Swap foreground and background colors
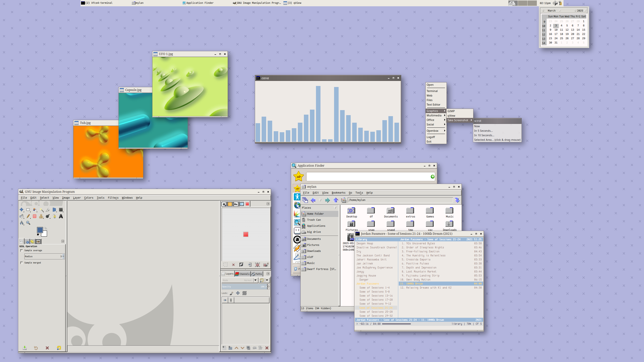 coord(46,228)
